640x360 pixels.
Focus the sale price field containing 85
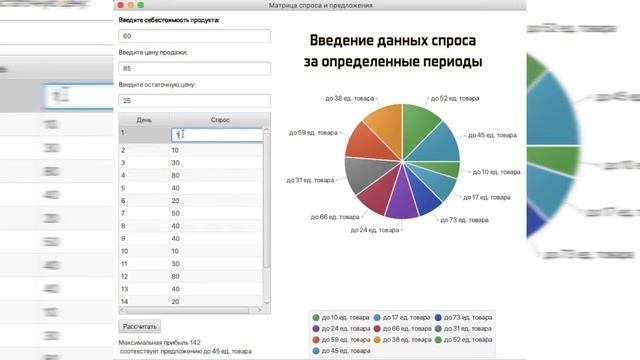194,68
